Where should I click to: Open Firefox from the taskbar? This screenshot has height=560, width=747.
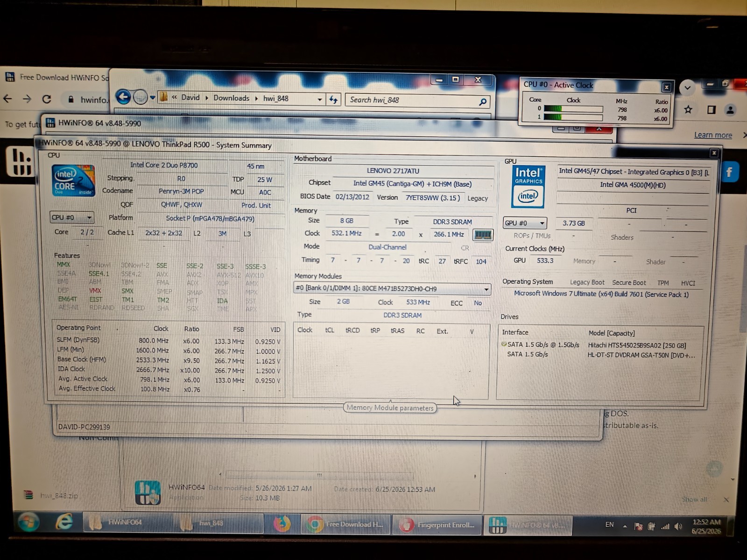pos(282,524)
